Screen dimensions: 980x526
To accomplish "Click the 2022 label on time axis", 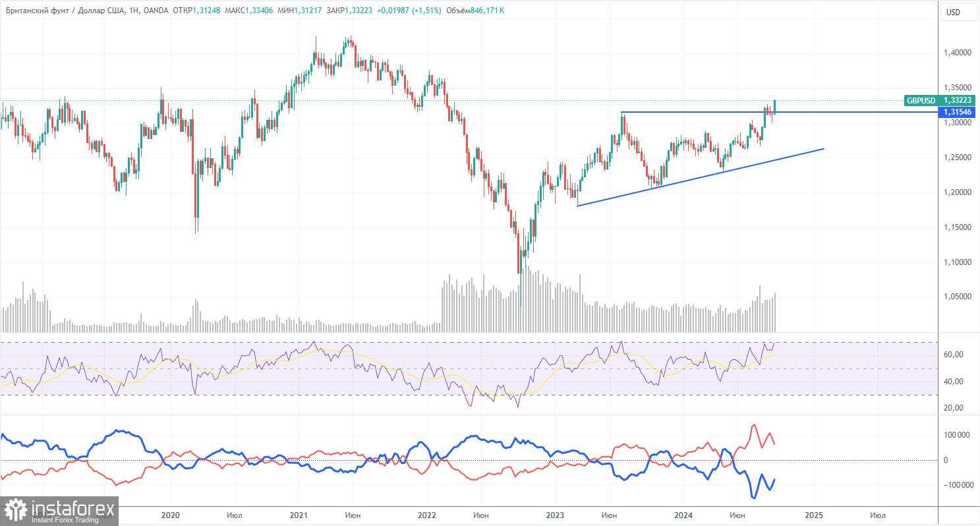I will coord(426,515).
